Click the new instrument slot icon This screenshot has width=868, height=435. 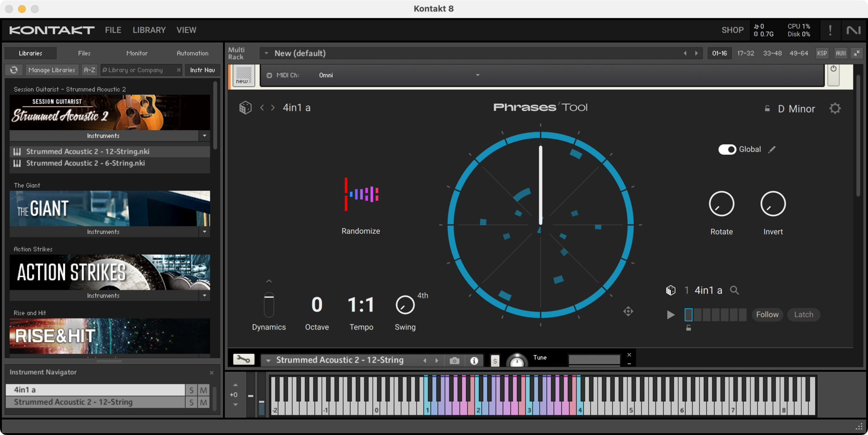(x=244, y=75)
